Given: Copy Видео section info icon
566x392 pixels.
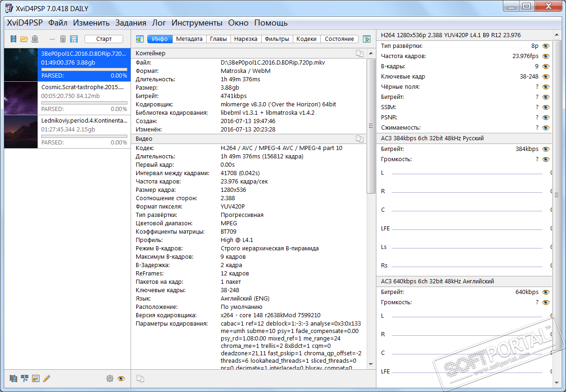Looking at the screenshot, I should 359,139.
